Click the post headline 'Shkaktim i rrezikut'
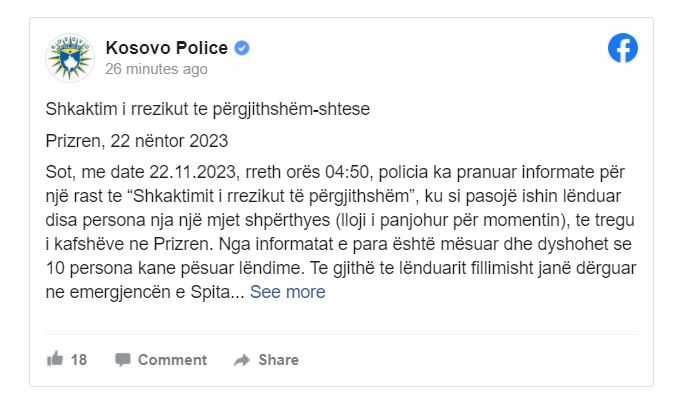This screenshot has height=400, width=689. coord(207,109)
